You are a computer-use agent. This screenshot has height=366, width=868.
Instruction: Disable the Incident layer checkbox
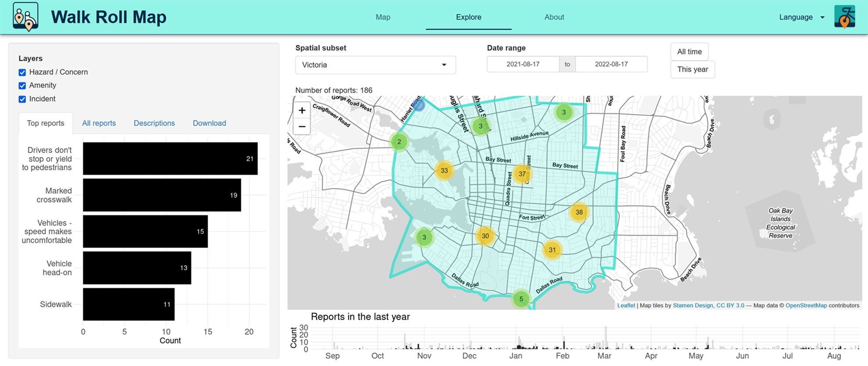pyautogui.click(x=22, y=99)
